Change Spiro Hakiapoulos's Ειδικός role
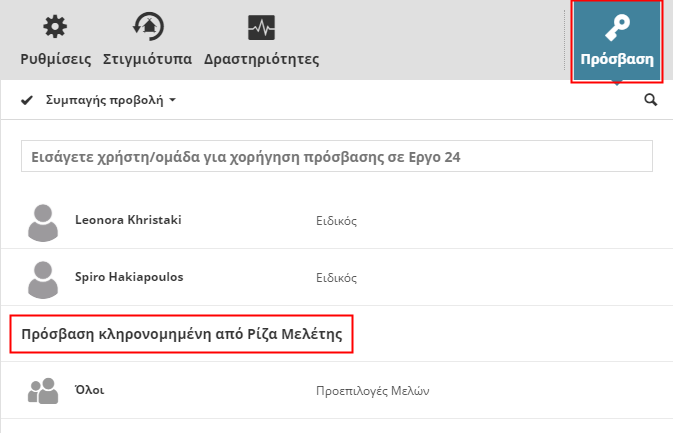Screen dimensions: 673x433 (336, 277)
